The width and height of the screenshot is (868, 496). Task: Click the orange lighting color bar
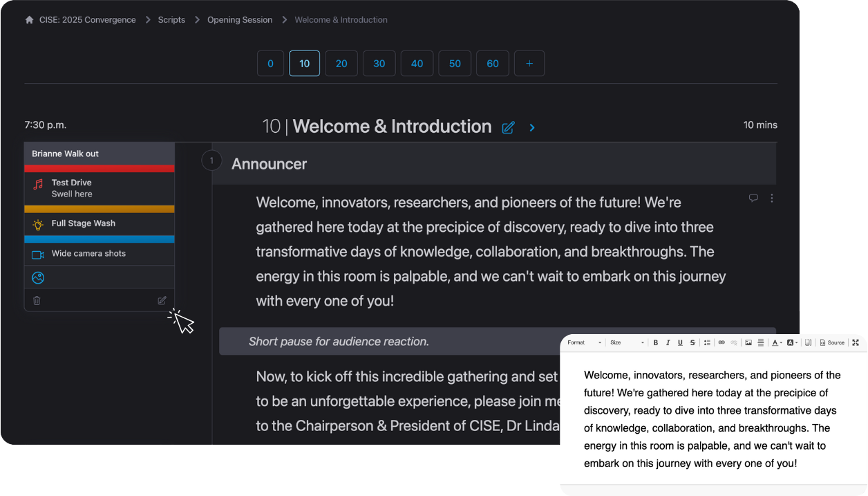(100, 209)
